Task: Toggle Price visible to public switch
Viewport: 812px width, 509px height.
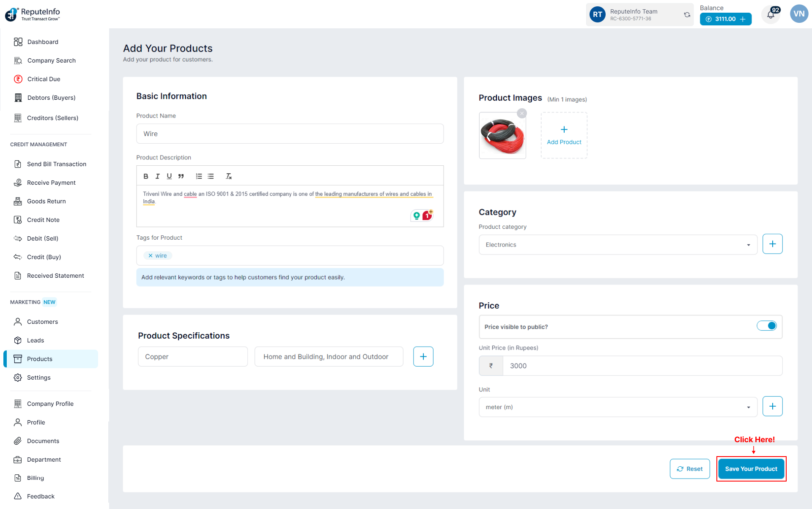Action: (x=767, y=326)
